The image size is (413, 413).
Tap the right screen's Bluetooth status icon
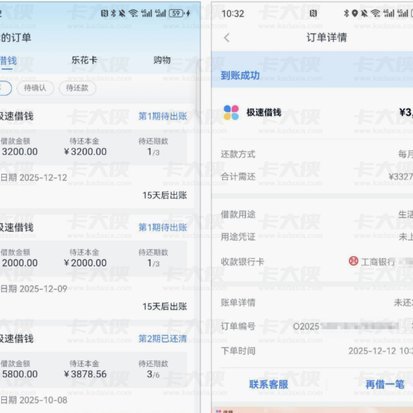pos(346,13)
